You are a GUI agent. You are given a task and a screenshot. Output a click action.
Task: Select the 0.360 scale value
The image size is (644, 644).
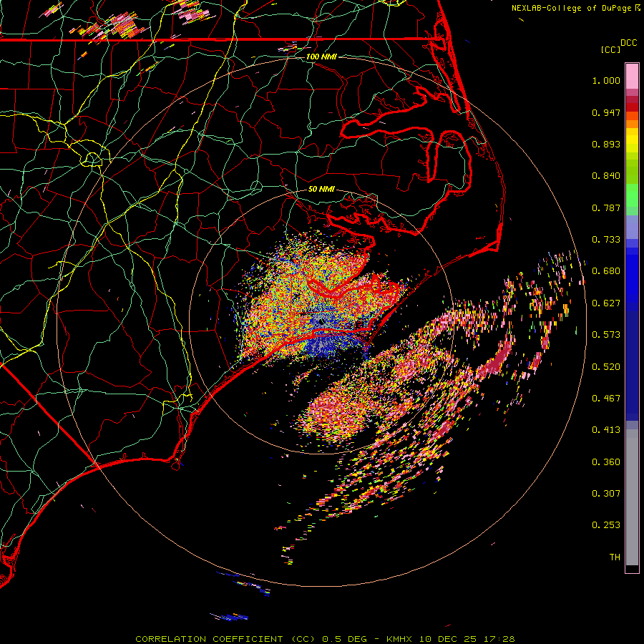[x=606, y=462]
